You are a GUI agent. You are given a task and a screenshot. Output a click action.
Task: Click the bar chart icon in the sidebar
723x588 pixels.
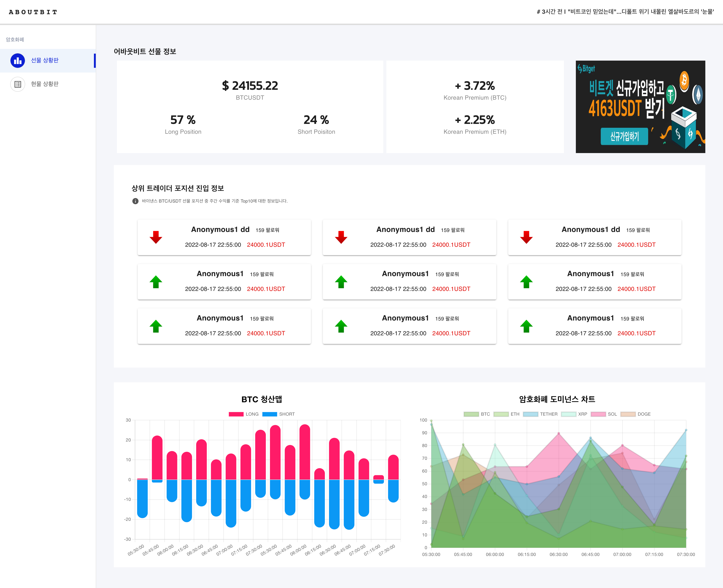click(x=18, y=61)
